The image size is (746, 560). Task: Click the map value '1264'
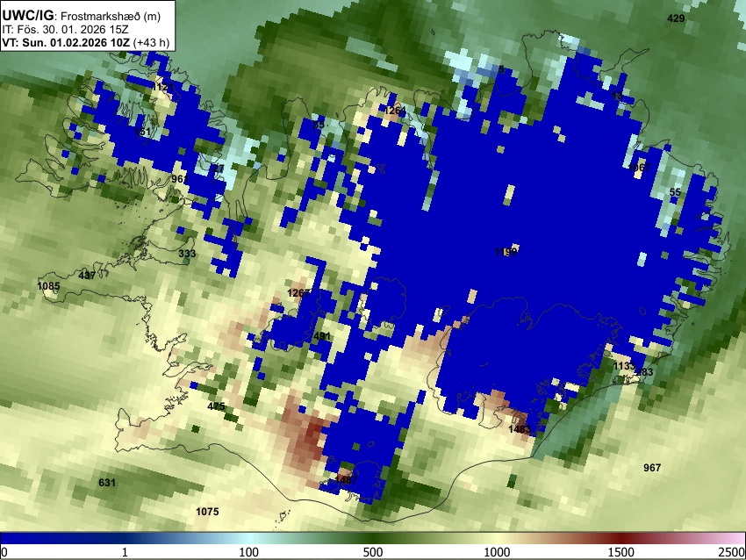395,111
